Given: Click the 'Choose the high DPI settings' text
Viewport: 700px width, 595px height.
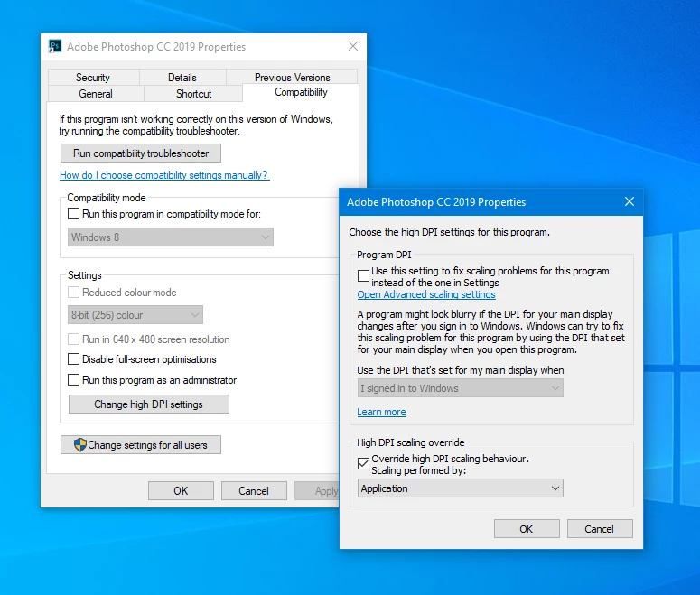Looking at the screenshot, I should tap(449, 232).
